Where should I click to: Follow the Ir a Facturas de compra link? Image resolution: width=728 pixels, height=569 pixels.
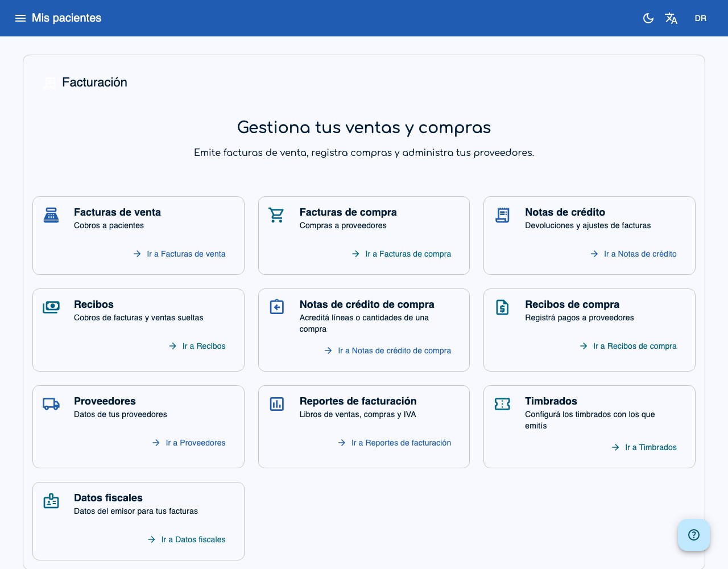401,254
